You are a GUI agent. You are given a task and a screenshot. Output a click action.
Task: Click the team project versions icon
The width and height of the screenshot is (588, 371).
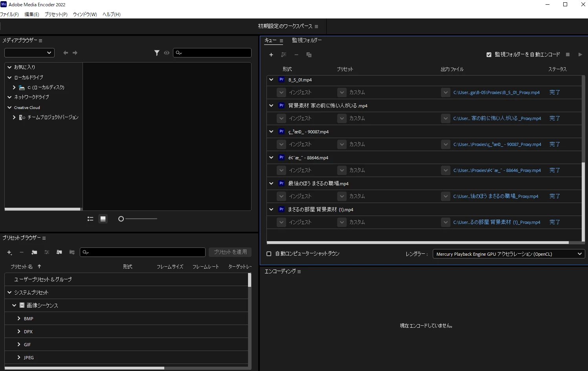[x=22, y=117]
